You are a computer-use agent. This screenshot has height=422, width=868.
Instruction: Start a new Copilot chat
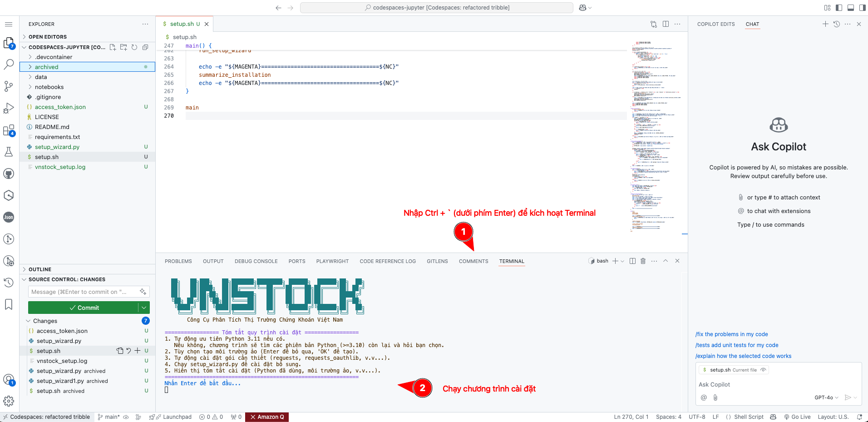[825, 24]
